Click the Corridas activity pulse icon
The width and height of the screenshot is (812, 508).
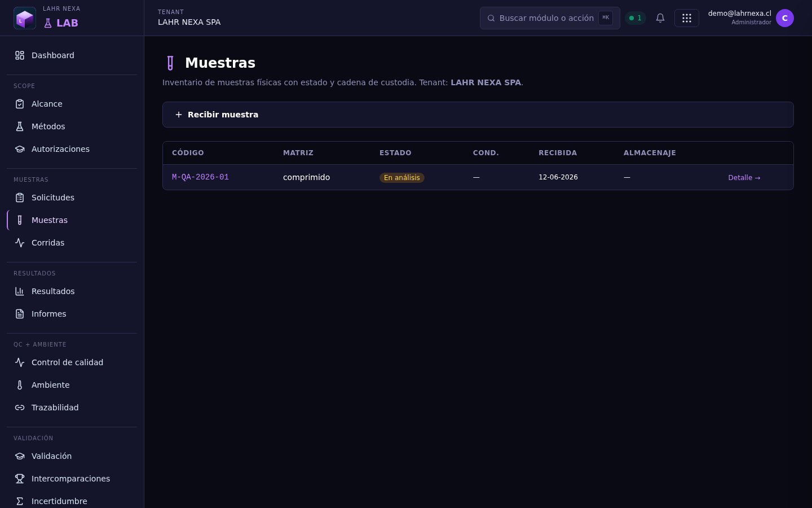20,243
